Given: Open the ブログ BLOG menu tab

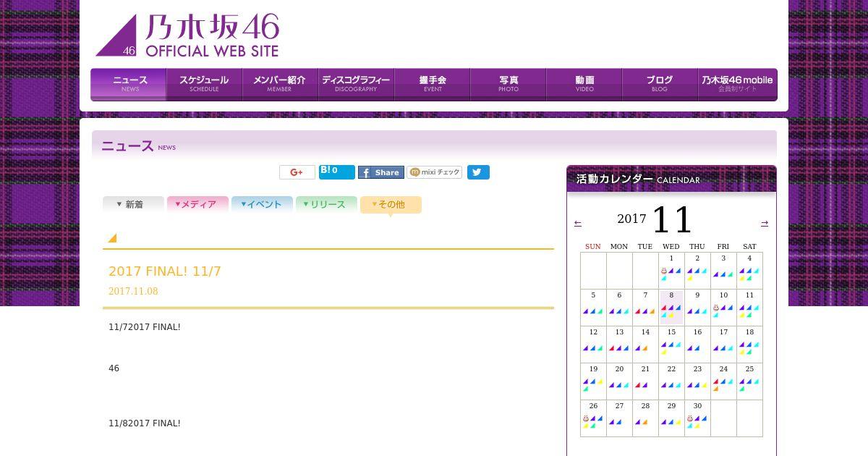Looking at the screenshot, I should click(660, 84).
